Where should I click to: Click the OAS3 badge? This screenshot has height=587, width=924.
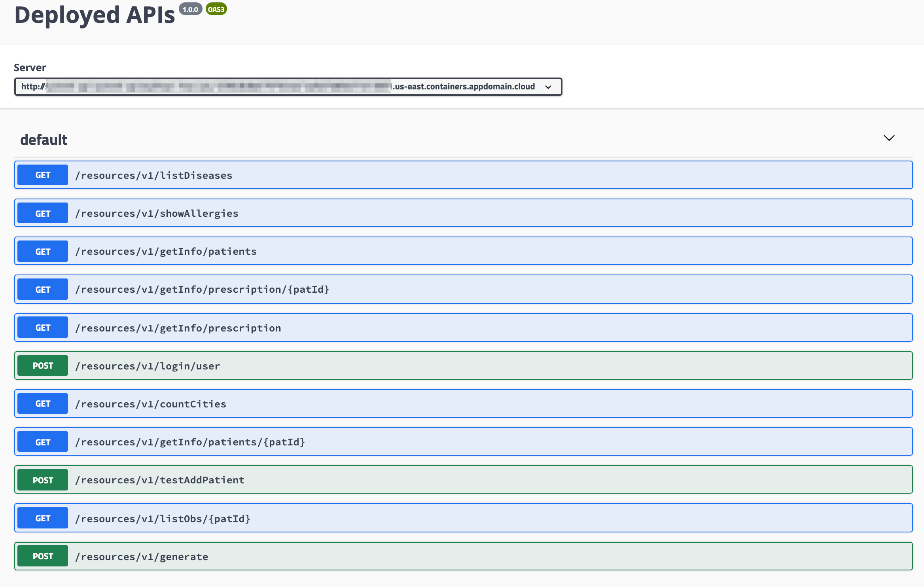(216, 9)
